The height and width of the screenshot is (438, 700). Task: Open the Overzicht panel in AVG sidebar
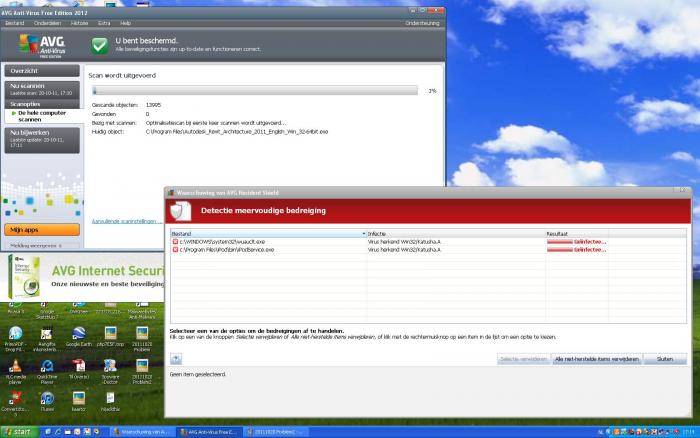(x=42, y=71)
